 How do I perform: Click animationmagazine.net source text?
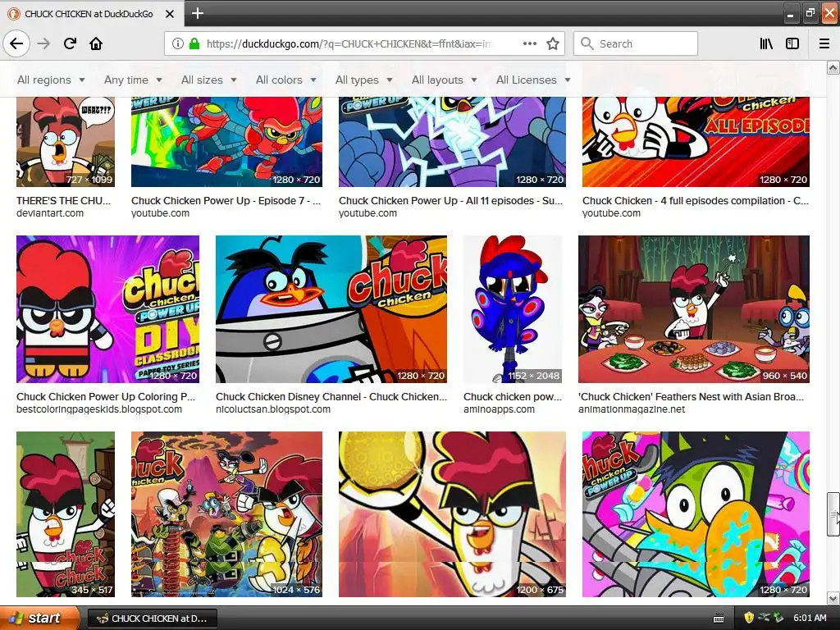pyautogui.click(x=632, y=409)
